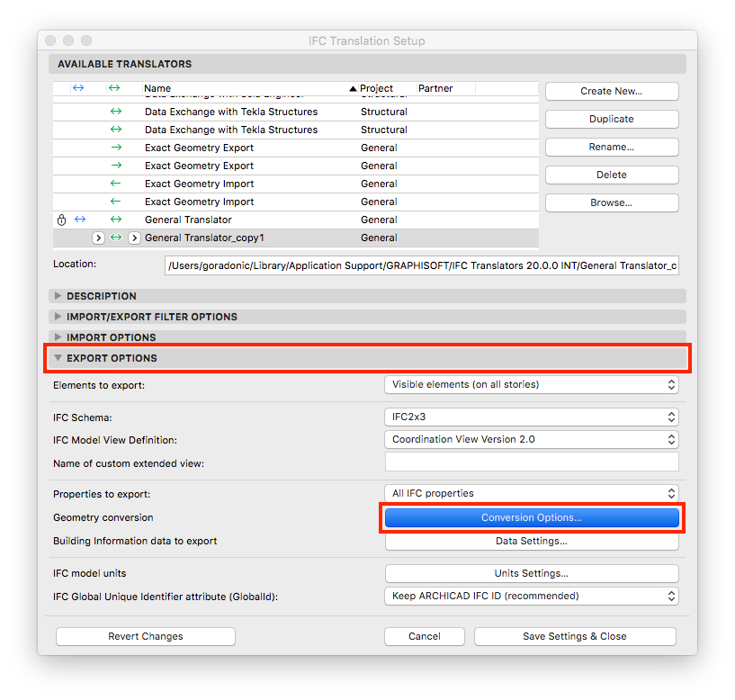Click the AVAILABLE TRANSLATORS heading
Image resolution: width=735 pixels, height=700 pixels.
pos(125,64)
